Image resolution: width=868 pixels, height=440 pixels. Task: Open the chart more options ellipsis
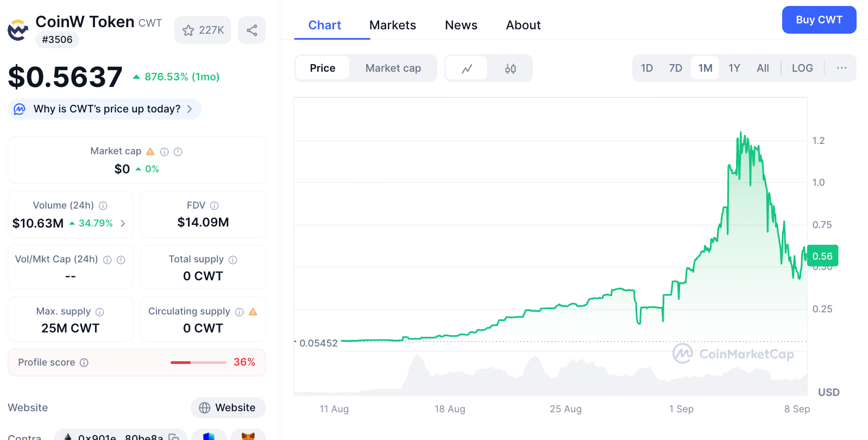(x=841, y=68)
